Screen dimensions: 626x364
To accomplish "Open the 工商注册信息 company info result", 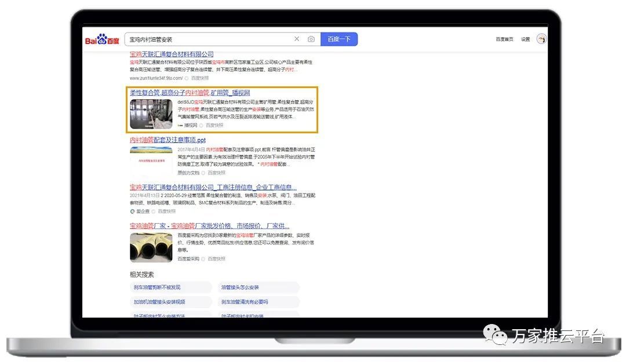I will tap(213, 188).
